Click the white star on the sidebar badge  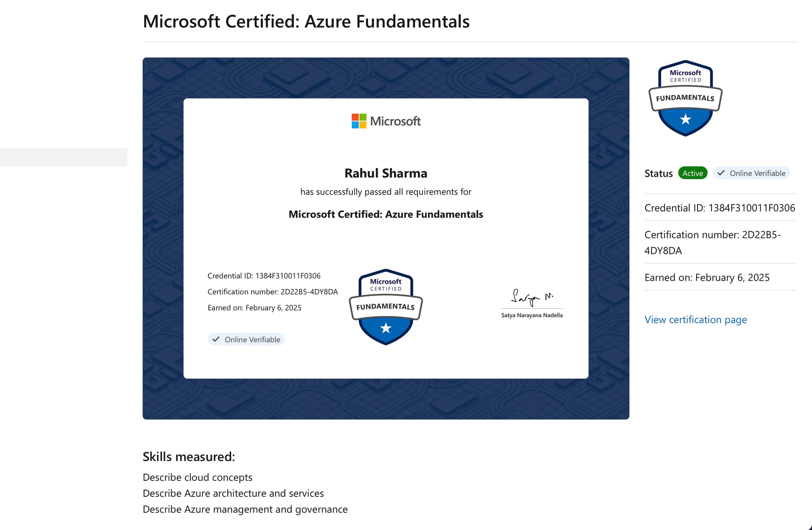[x=686, y=119]
